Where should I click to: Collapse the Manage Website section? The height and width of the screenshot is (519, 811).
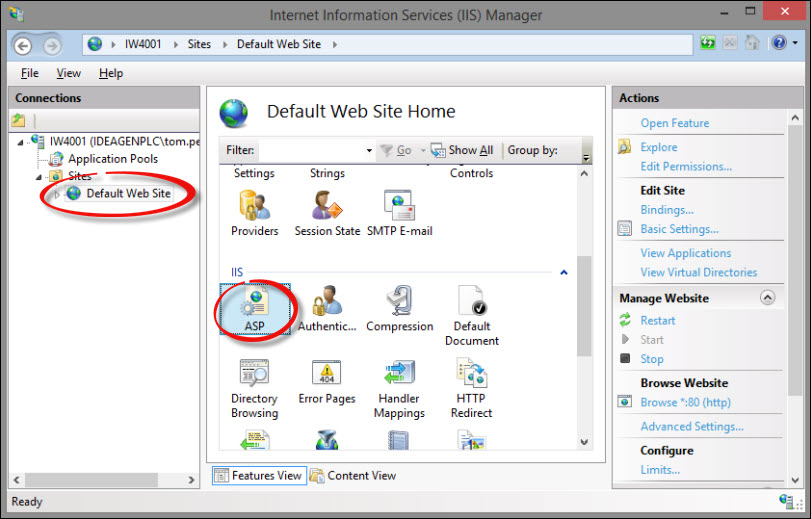[x=767, y=298]
